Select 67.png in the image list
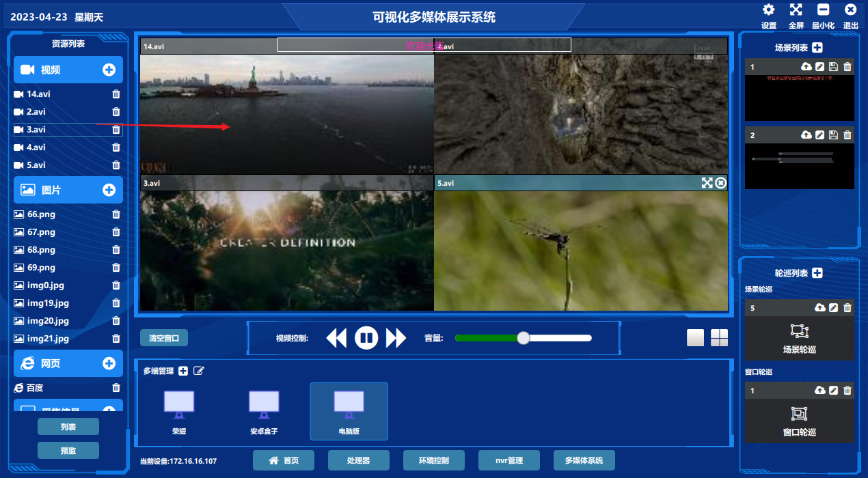 tap(68, 232)
